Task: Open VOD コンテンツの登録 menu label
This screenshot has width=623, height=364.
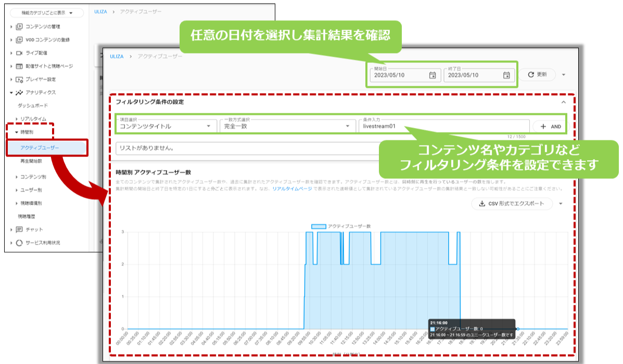Action: [48, 40]
